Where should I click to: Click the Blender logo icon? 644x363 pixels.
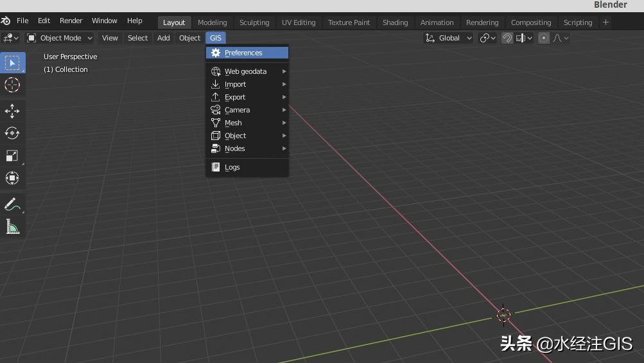6,21
